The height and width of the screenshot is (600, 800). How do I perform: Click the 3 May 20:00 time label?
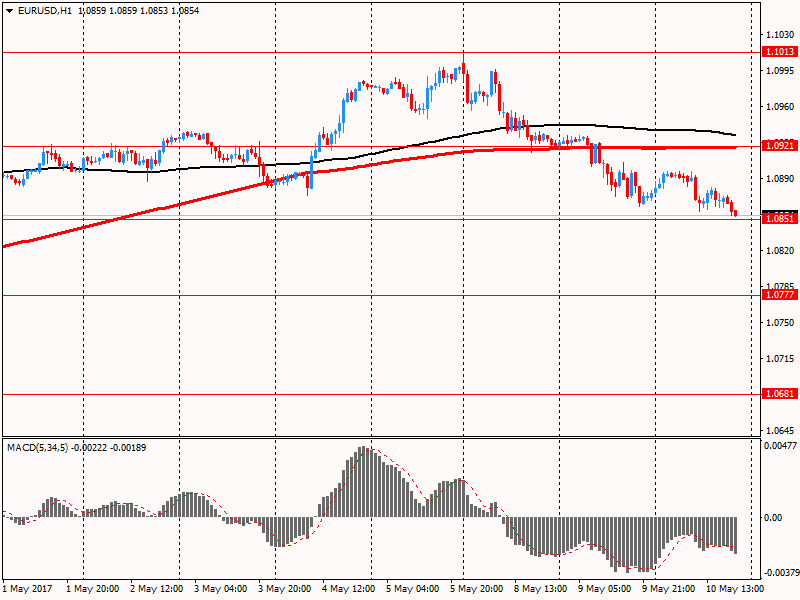pyautogui.click(x=285, y=589)
